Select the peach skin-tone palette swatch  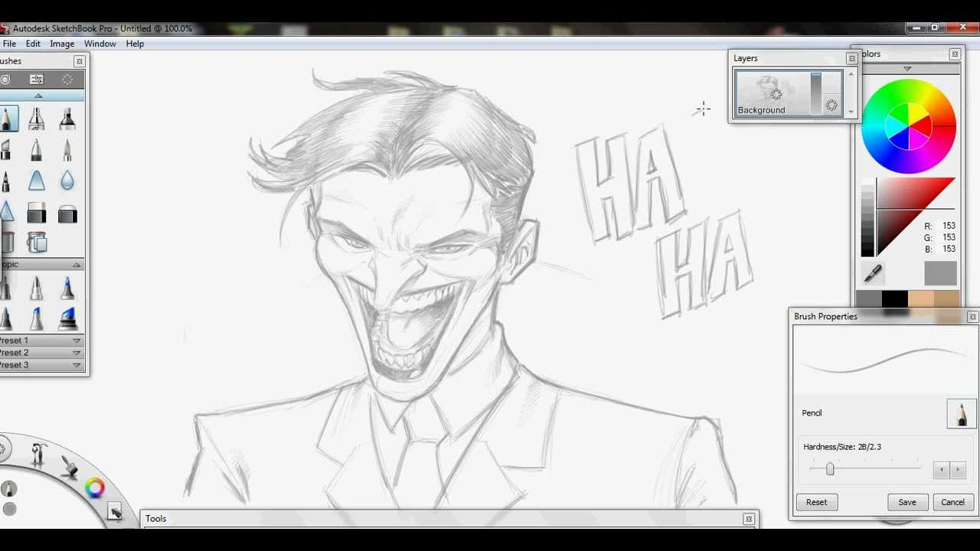921,299
